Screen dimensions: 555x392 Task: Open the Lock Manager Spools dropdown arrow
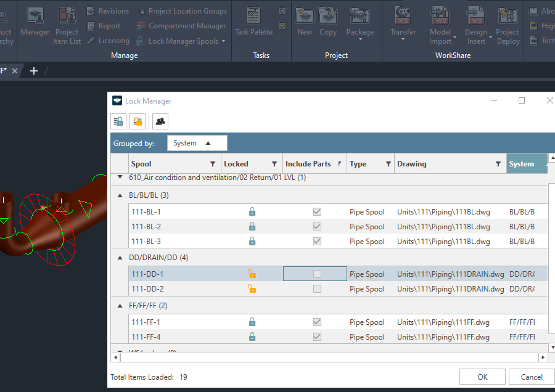pyautogui.click(x=223, y=41)
